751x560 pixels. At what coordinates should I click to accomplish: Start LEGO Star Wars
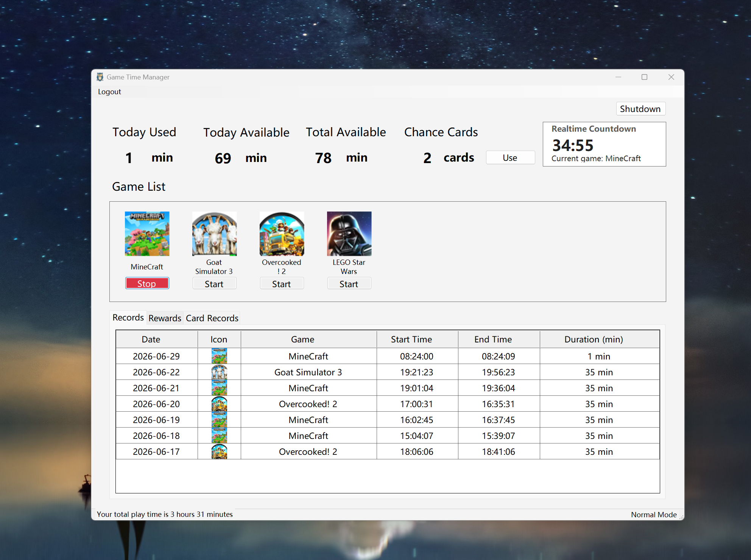[349, 284]
